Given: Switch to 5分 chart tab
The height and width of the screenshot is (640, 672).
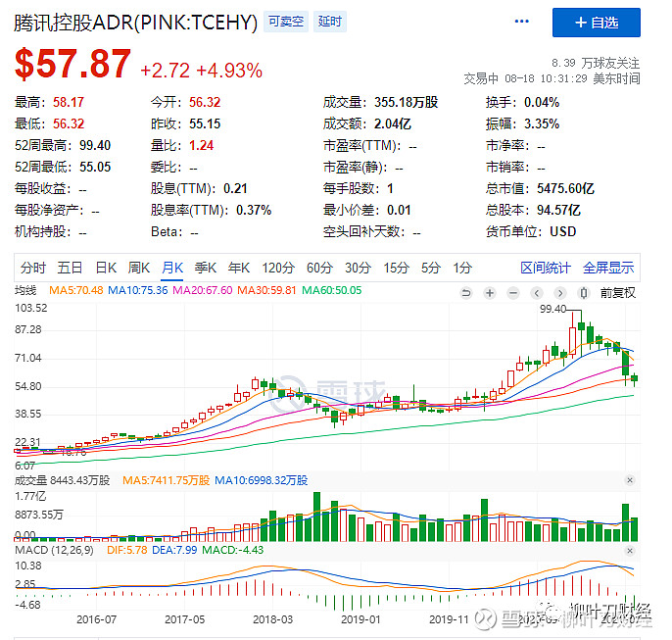Looking at the screenshot, I should pos(431,268).
